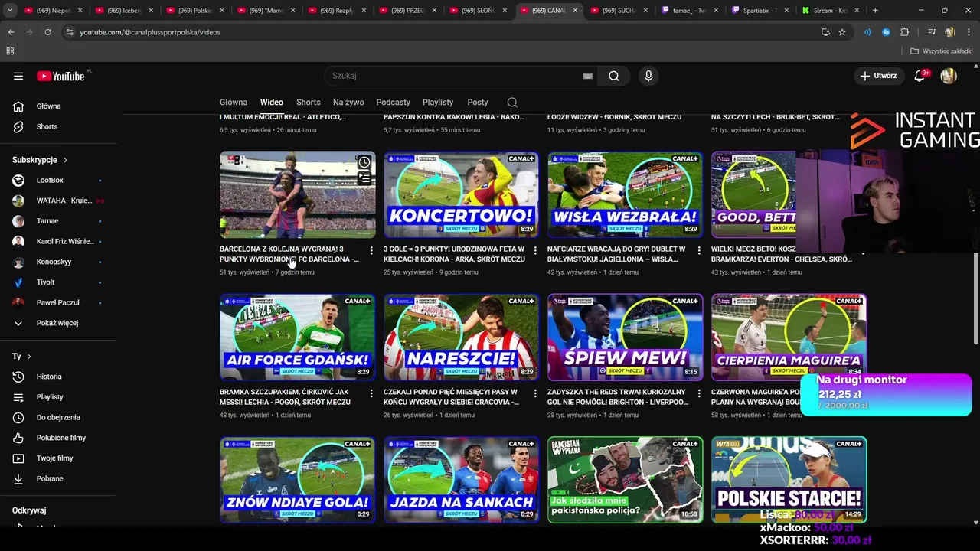
Task: Open the WISŁA WEZBRAŁA! video thumbnail
Action: click(x=625, y=194)
